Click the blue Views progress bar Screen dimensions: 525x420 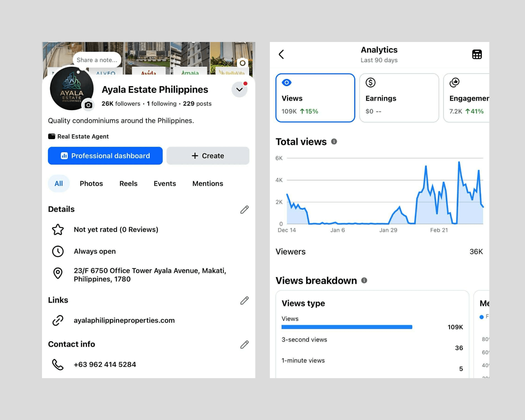point(346,327)
